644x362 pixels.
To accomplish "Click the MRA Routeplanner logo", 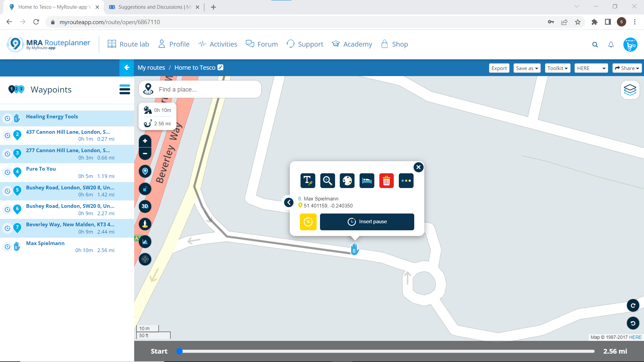I will (x=49, y=44).
